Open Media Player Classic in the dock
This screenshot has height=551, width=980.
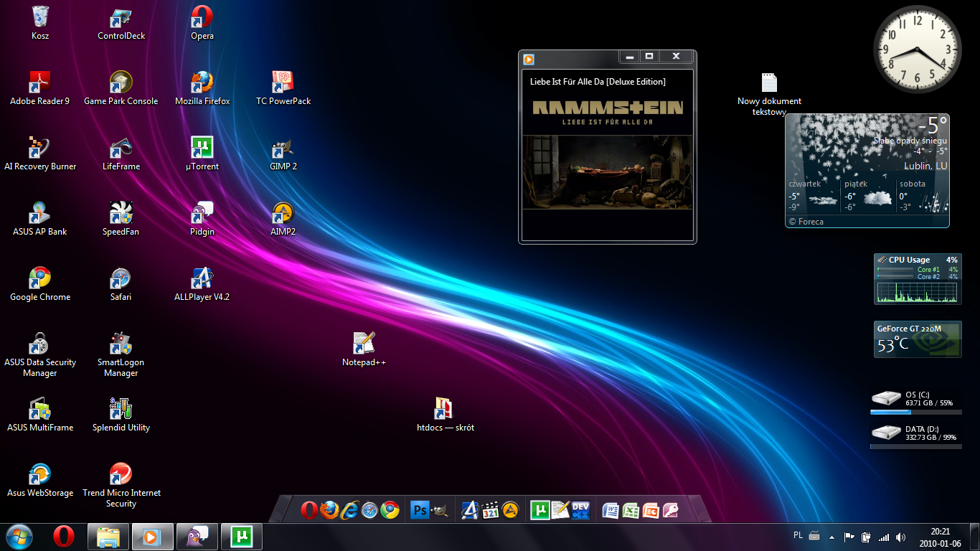(x=490, y=510)
